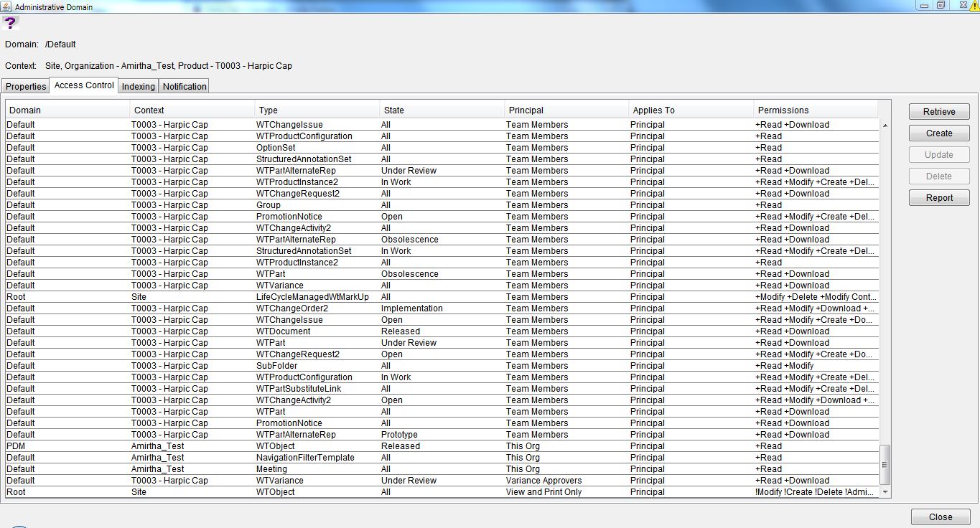The image size is (980, 528).
Task: Click the Report button
Action: (939, 198)
